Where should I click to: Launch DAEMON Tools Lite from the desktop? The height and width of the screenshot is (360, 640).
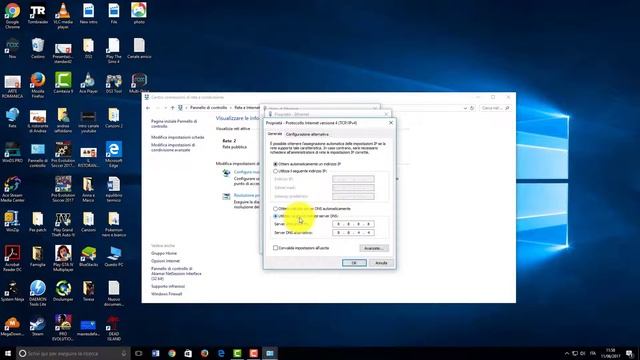click(x=38, y=293)
